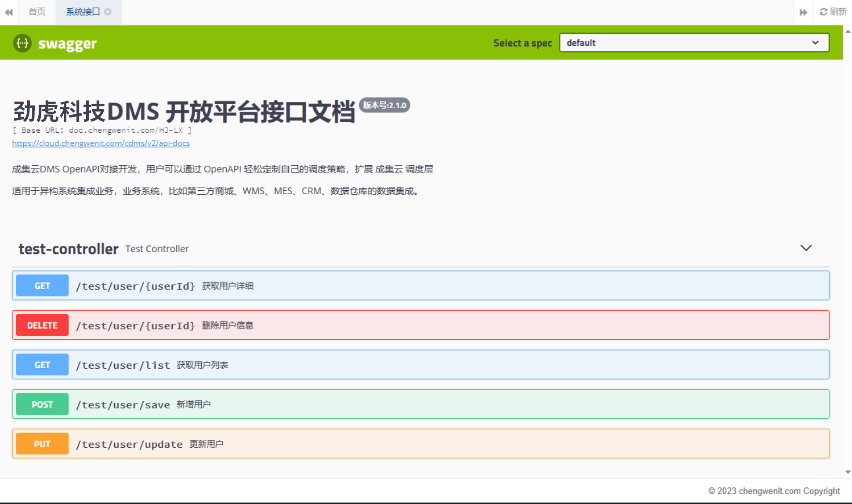Click the version 2.1.0 badge

384,105
